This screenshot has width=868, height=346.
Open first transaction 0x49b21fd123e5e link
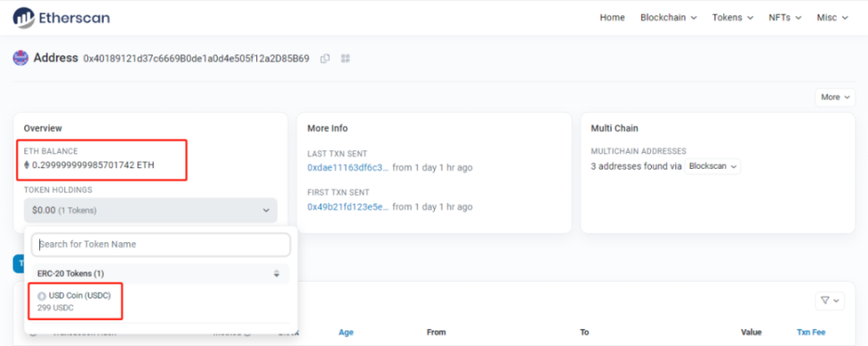point(348,207)
